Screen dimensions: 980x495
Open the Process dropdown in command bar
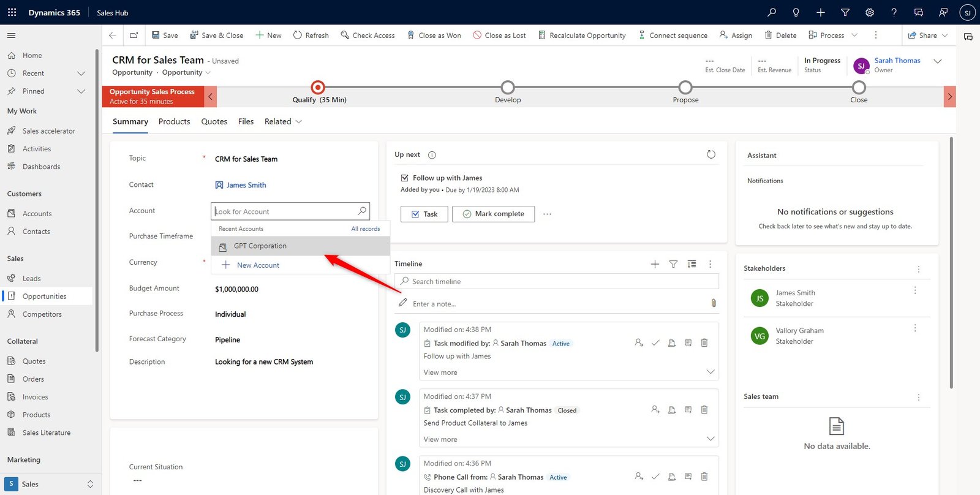[854, 36]
